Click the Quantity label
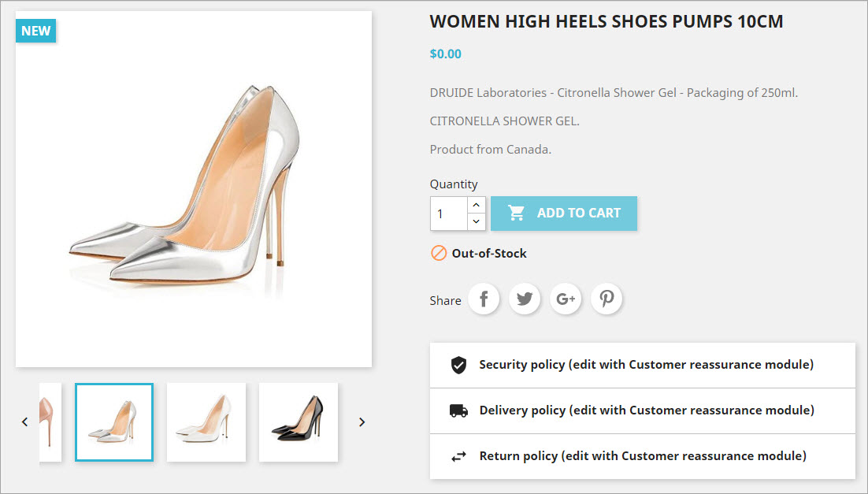The height and width of the screenshot is (494, 868). (x=454, y=184)
